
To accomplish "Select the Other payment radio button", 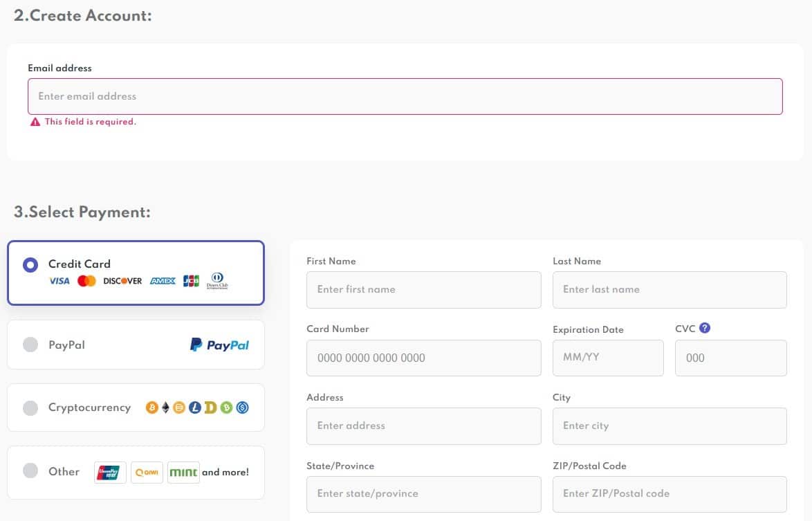I will click(30, 470).
